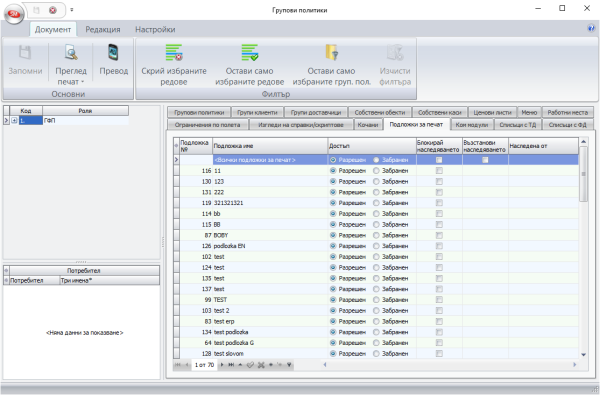Toggle block inheritance checkbox for all templates row
600x395 pixels.
click(x=439, y=160)
